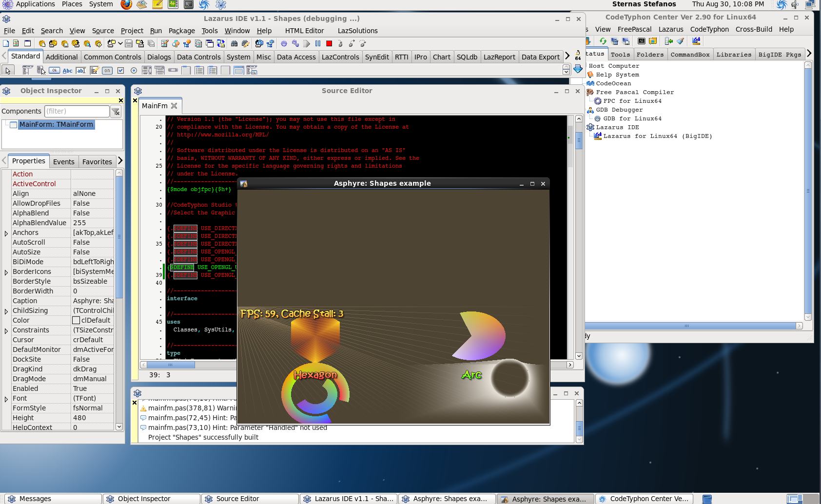Click the volume speaker icon in system tray

[x=795, y=4]
